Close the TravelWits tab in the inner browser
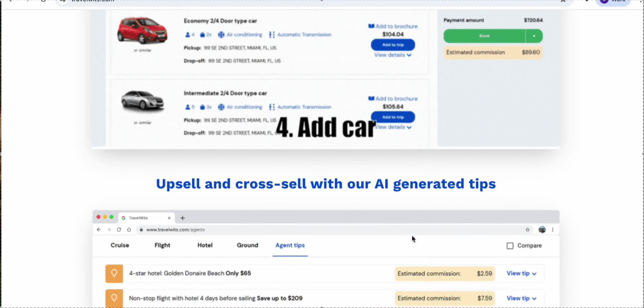Viewport: 644px width, 308px height. 169,218
